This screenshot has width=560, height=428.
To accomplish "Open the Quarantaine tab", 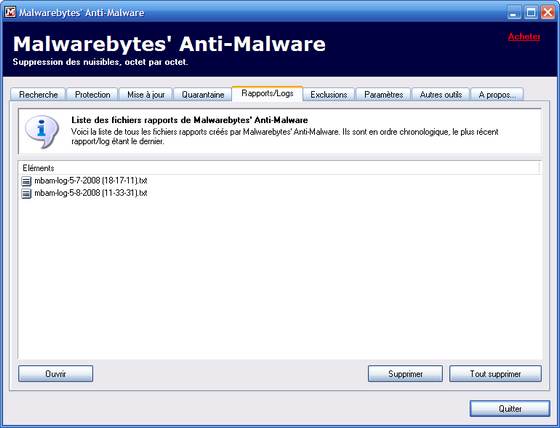I will tap(203, 95).
